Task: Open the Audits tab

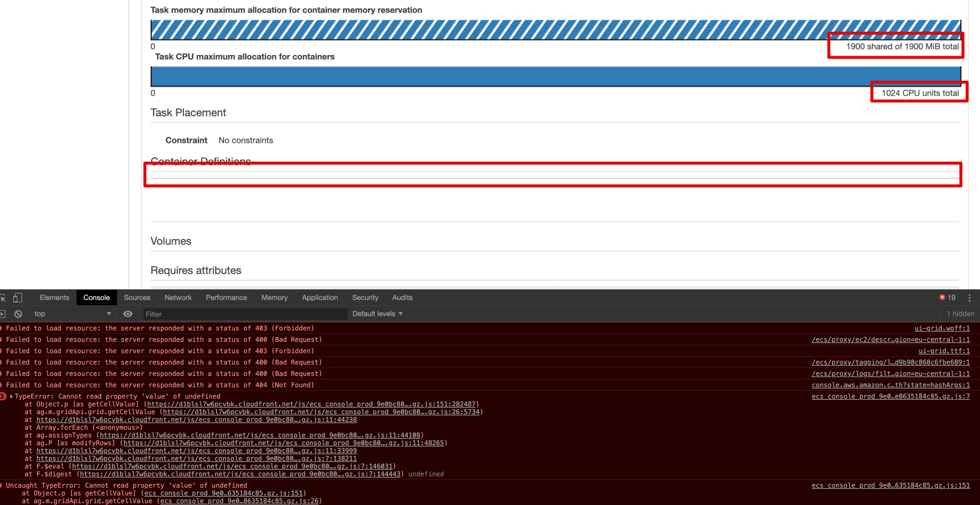Action: (x=402, y=298)
